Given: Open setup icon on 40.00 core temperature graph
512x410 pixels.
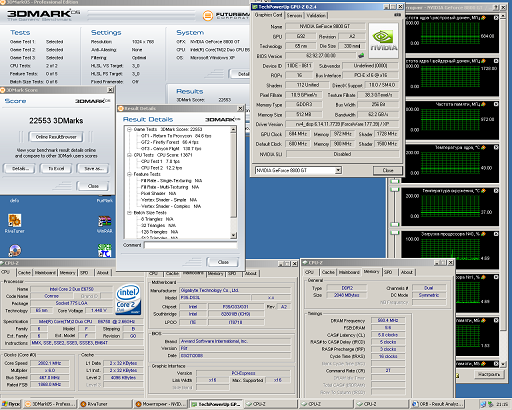Looking at the screenshot, I should [x=484, y=147].
